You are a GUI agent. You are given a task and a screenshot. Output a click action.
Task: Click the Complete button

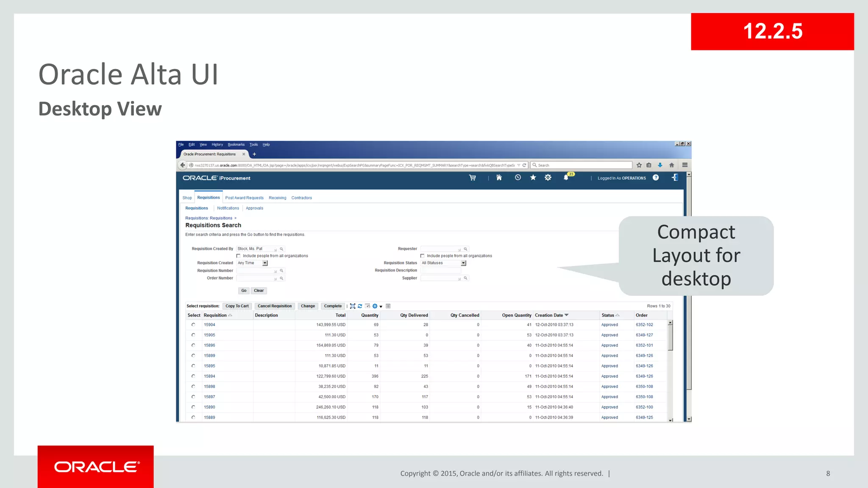coord(333,306)
